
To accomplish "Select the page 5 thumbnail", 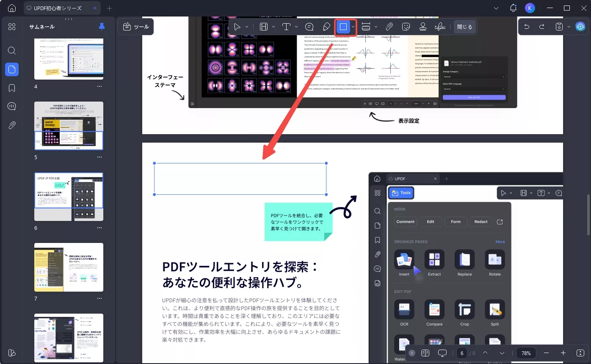I will click(69, 126).
